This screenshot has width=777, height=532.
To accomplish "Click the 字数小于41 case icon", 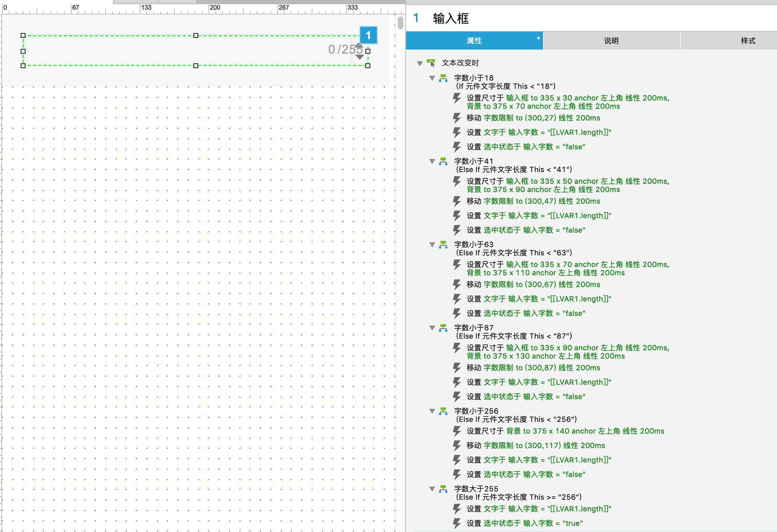I will click(443, 161).
